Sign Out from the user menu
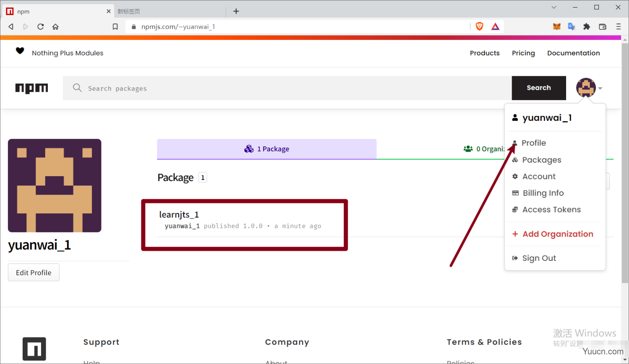 539,258
